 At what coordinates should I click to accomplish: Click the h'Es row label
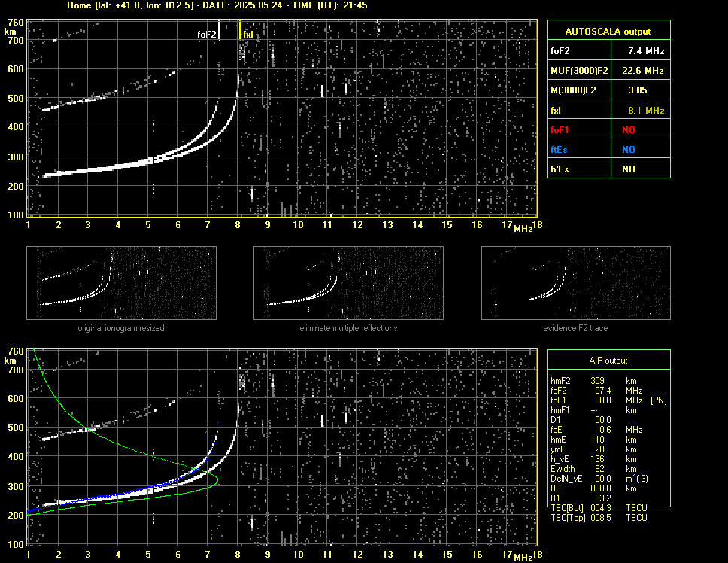[x=560, y=169]
